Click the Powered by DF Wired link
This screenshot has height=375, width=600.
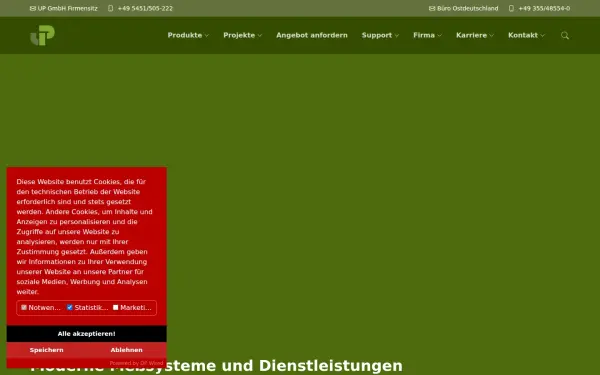point(136,363)
